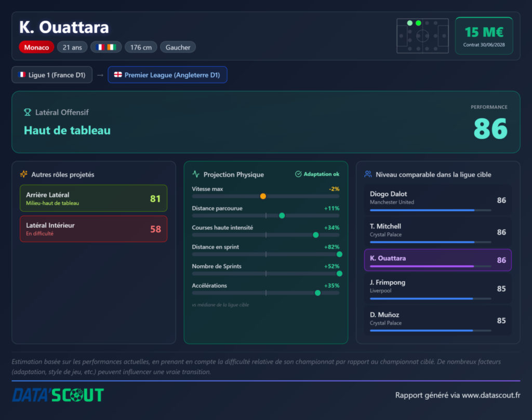Click the Contrat 30/06/2028 text

[x=484, y=45]
